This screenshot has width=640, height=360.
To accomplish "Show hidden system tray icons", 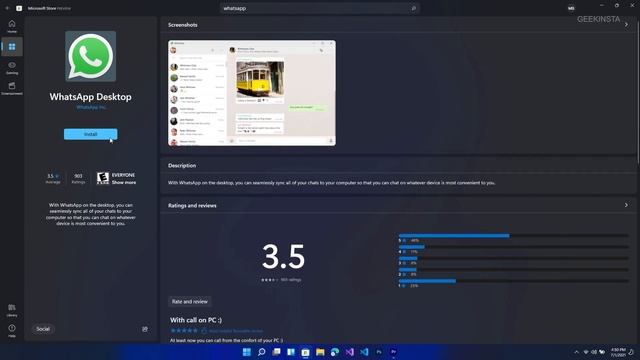I will [576, 352].
